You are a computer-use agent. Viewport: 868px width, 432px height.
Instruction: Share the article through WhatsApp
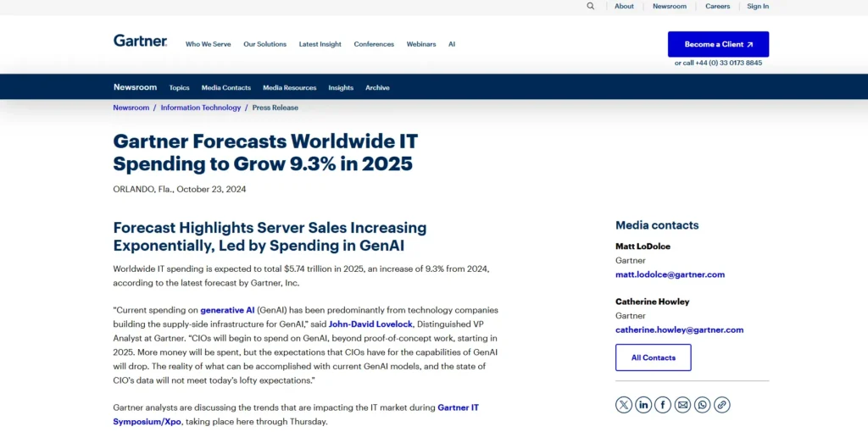[702, 405]
